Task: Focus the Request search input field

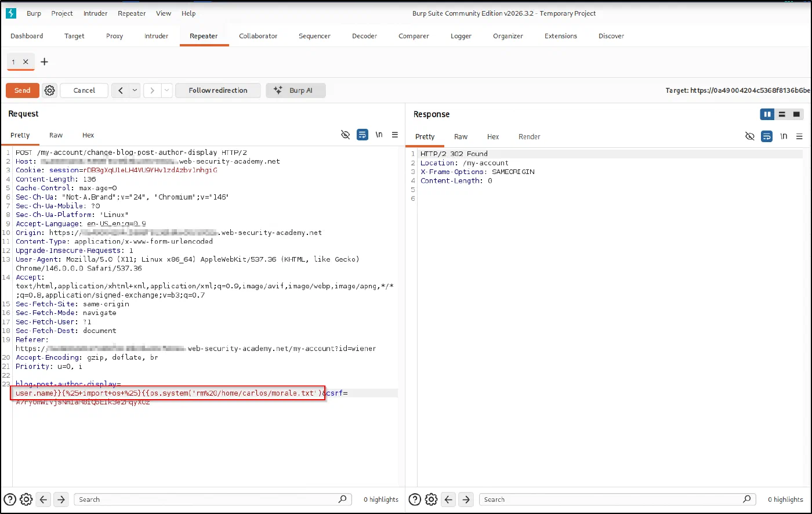Action: click(213, 499)
